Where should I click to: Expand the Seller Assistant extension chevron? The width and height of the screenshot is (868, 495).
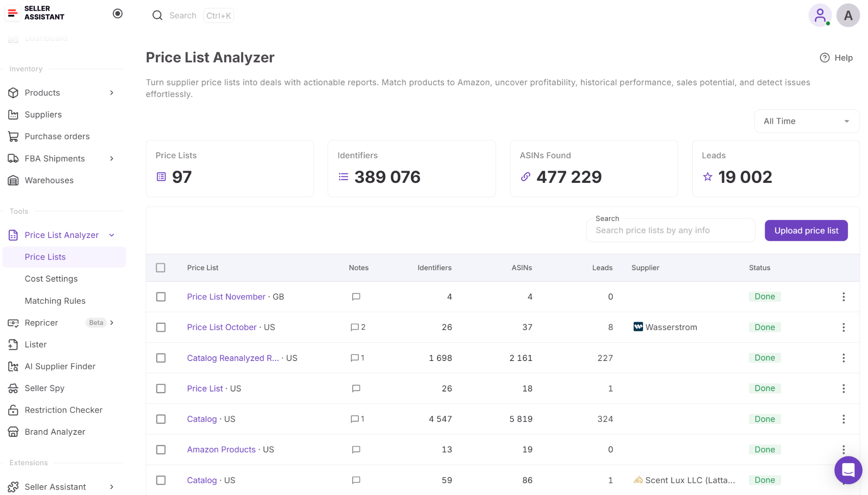tap(112, 487)
